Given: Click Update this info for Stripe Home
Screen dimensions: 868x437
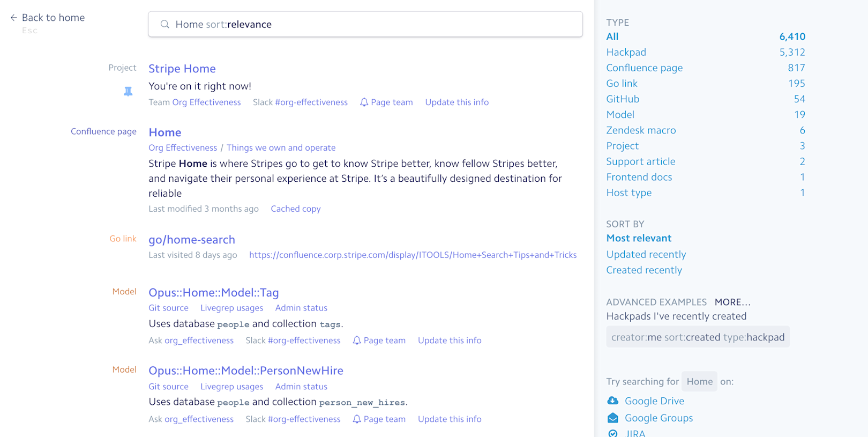Looking at the screenshot, I should coord(457,102).
